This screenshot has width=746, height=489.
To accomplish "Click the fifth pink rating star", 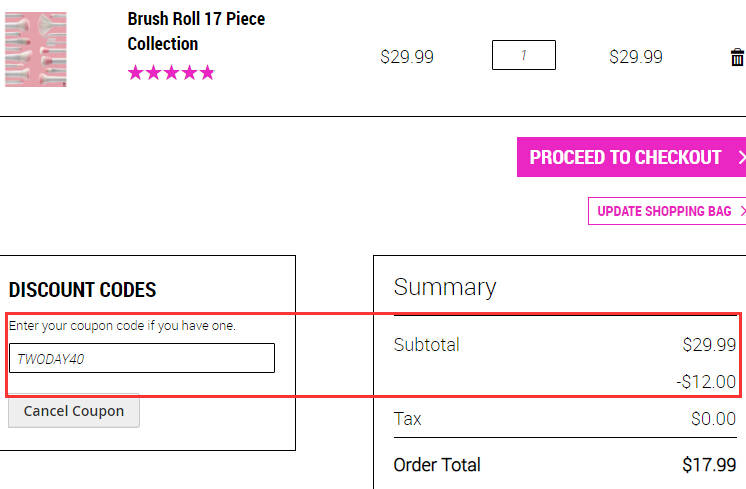I will pos(207,73).
